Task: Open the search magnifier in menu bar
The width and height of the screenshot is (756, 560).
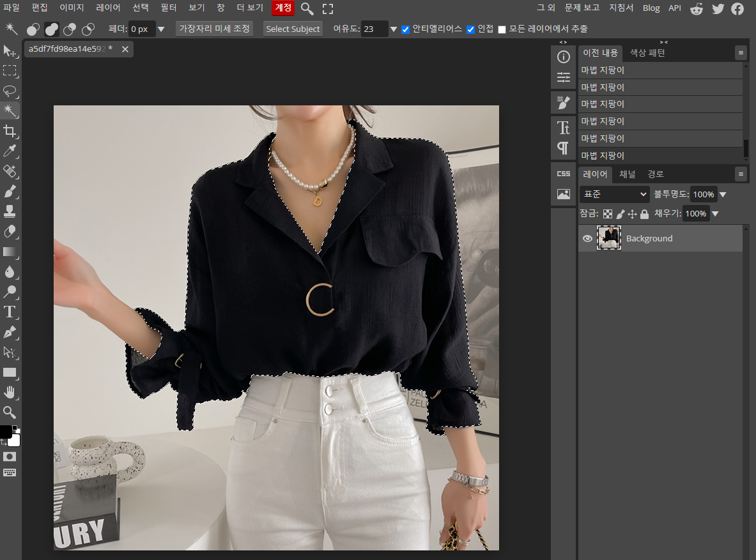Action: click(x=307, y=9)
